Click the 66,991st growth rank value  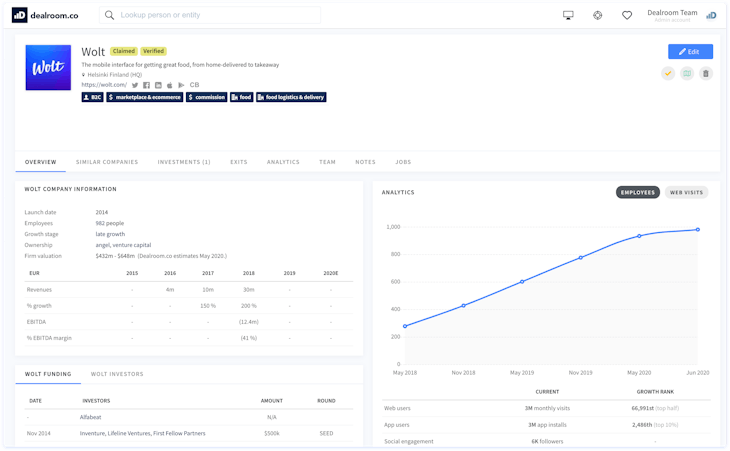coord(642,408)
